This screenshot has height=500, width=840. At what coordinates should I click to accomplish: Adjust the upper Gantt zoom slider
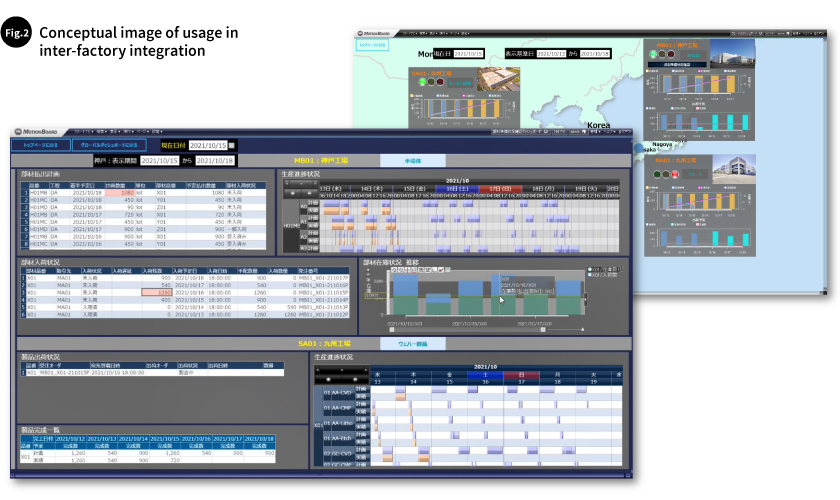301,184
